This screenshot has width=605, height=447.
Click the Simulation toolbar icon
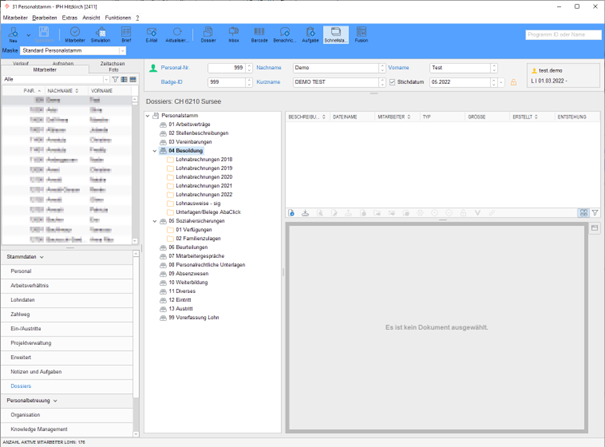click(x=100, y=34)
